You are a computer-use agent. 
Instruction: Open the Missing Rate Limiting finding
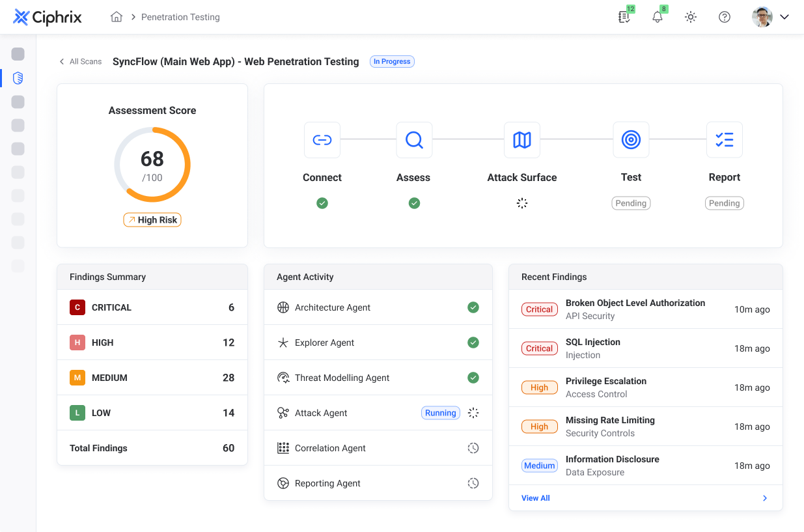(646, 427)
